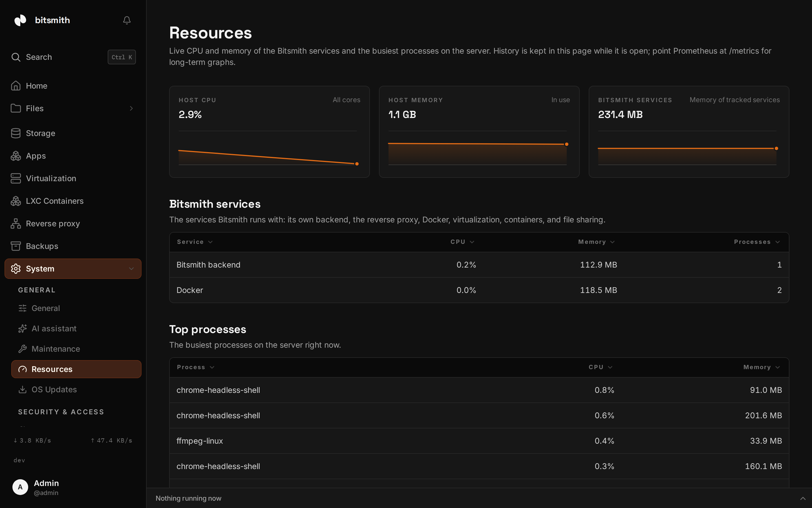Click the Apps boxes icon
The height and width of the screenshot is (508, 812).
coord(16,156)
